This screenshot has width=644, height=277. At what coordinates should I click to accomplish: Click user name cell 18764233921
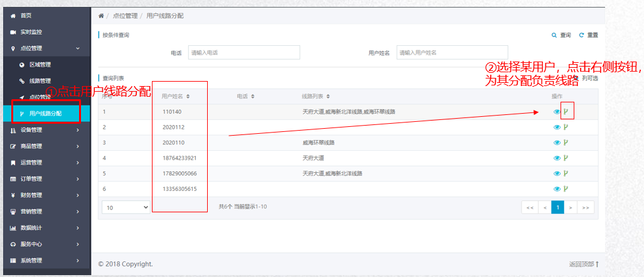tap(180, 158)
